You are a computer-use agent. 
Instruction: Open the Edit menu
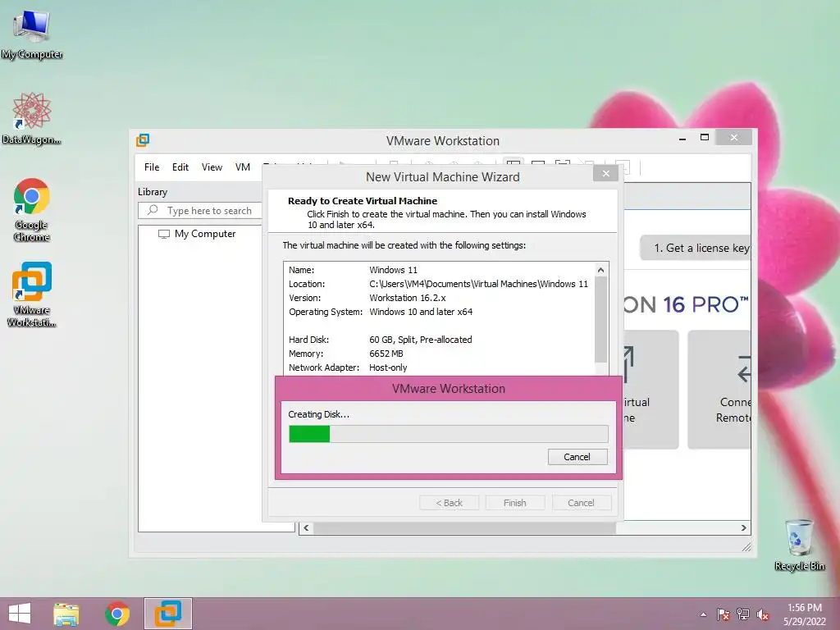[180, 167]
